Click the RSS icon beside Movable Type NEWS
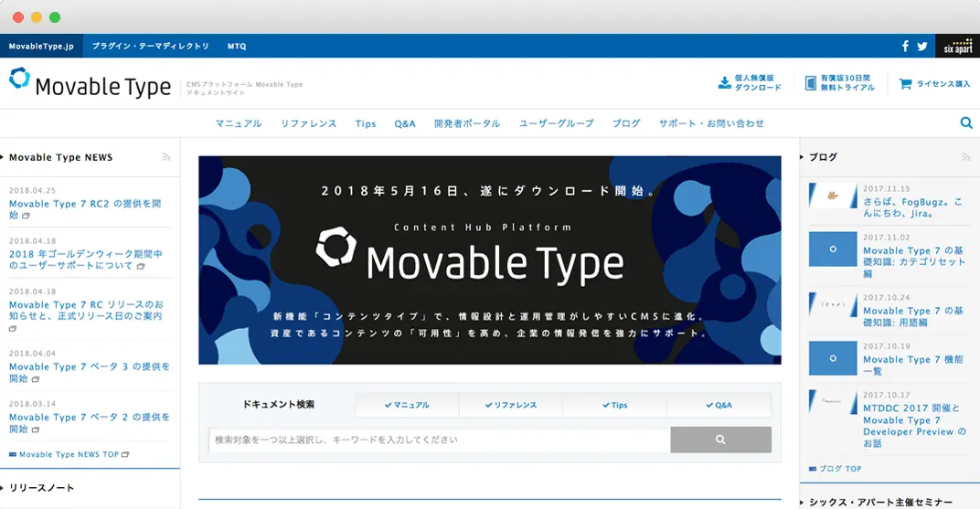 (166, 157)
